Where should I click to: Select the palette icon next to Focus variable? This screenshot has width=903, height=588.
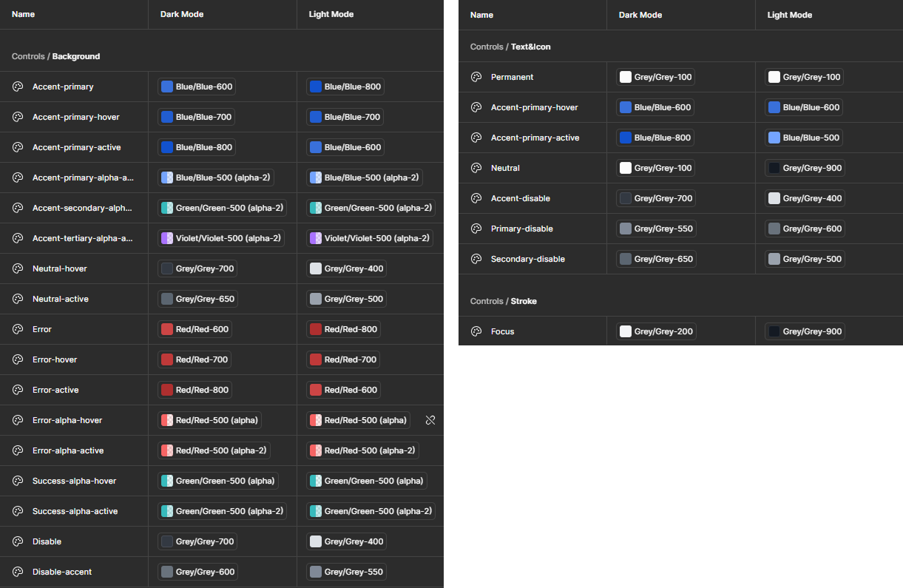[476, 331]
